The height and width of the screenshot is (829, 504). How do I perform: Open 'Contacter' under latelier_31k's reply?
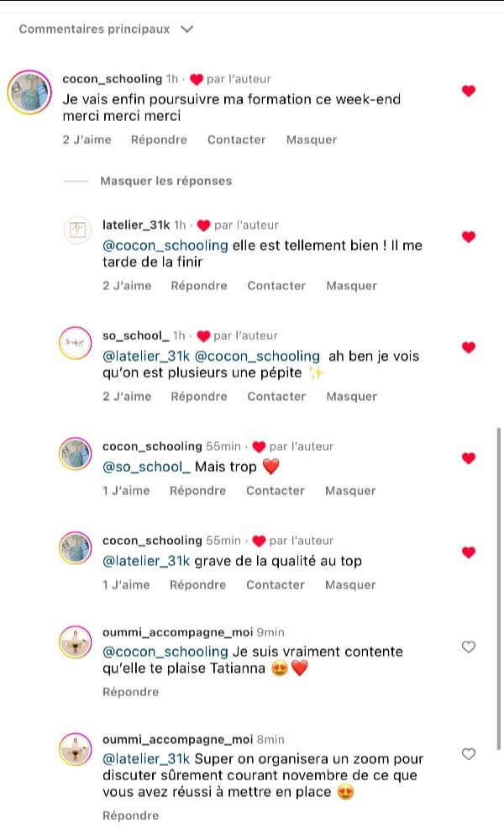click(276, 285)
